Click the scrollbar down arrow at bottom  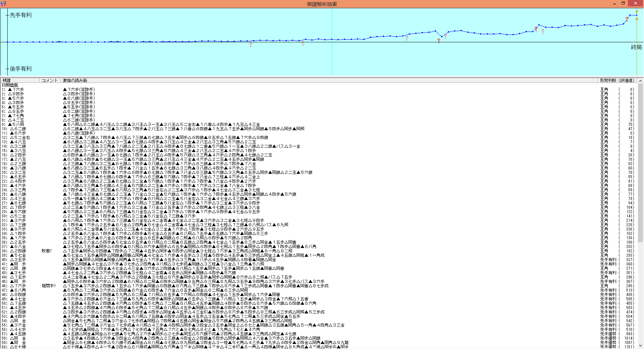coord(640,346)
